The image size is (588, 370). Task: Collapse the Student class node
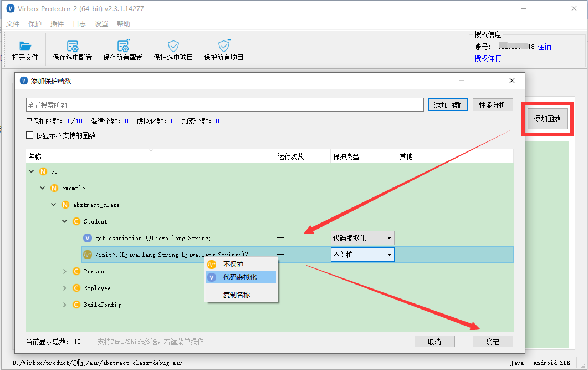pyautogui.click(x=64, y=221)
